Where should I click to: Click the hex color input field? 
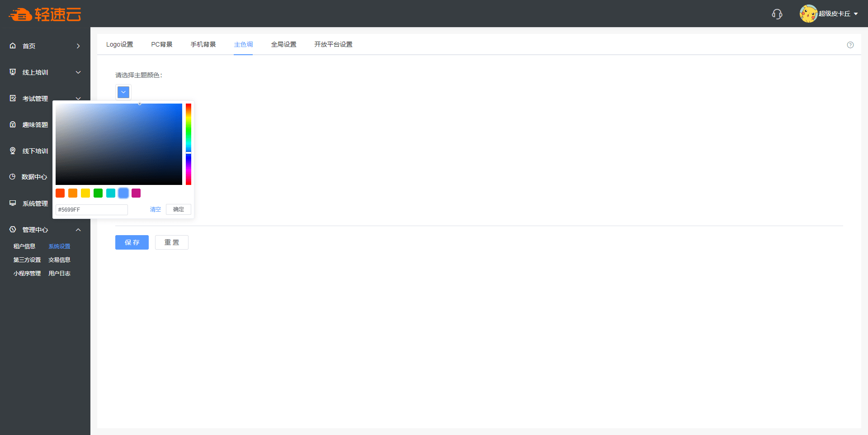pos(92,210)
